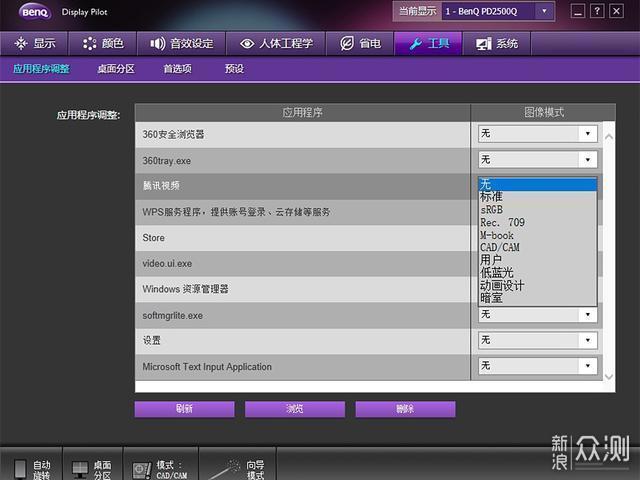
Task: Click the 应用程序 column header
Action: [x=302, y=112]
